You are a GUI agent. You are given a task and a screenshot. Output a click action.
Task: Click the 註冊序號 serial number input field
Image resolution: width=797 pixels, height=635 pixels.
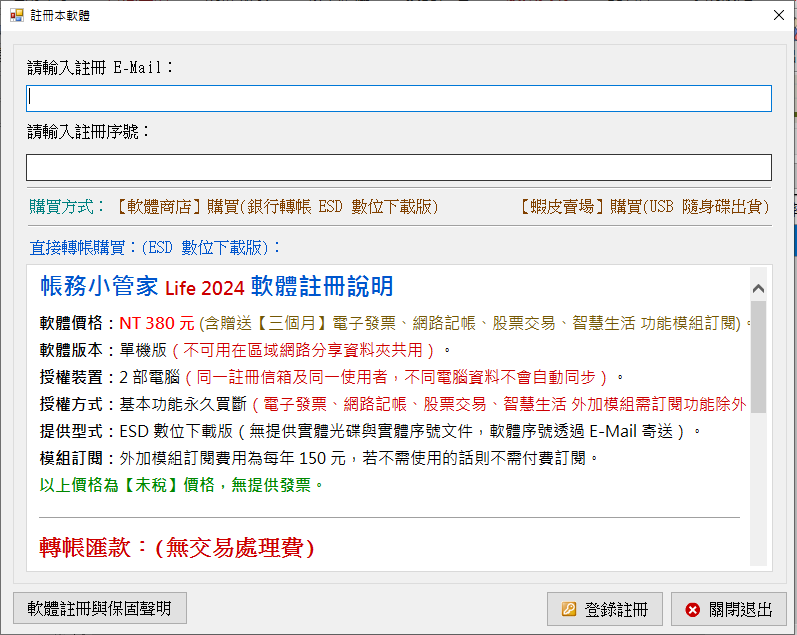coord(398,167)
